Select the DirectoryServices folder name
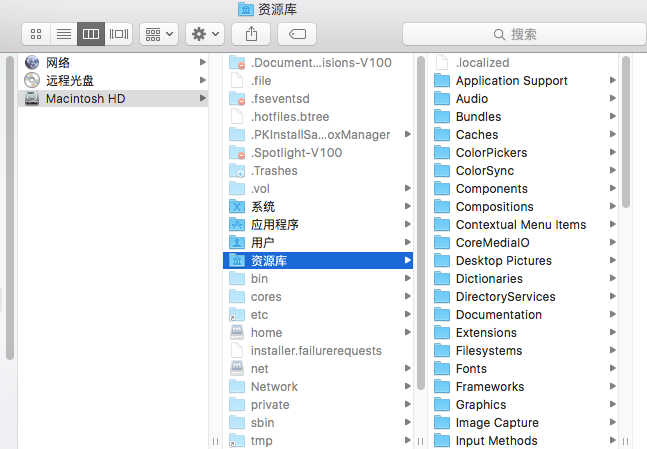The image size is (647, 449). 505,297
